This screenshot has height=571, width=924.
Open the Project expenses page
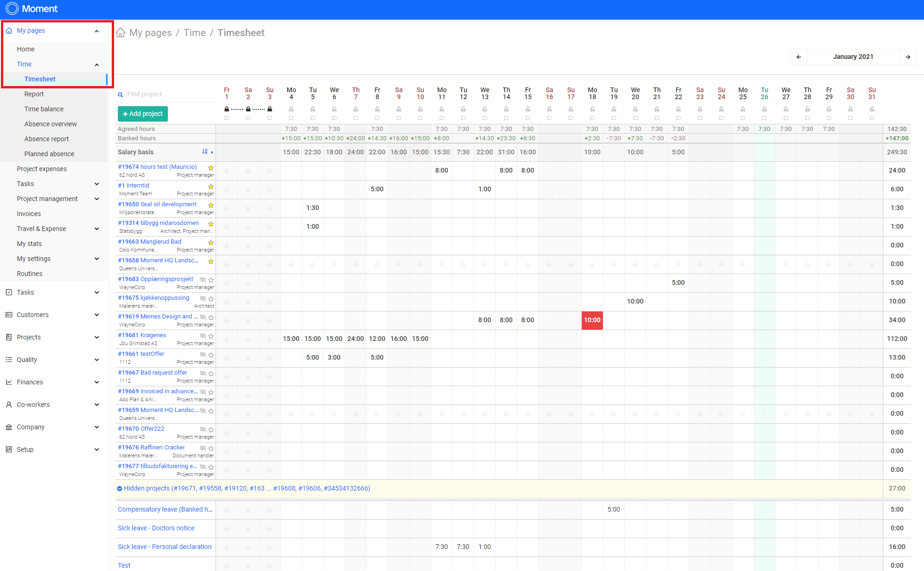click(42, 169)
